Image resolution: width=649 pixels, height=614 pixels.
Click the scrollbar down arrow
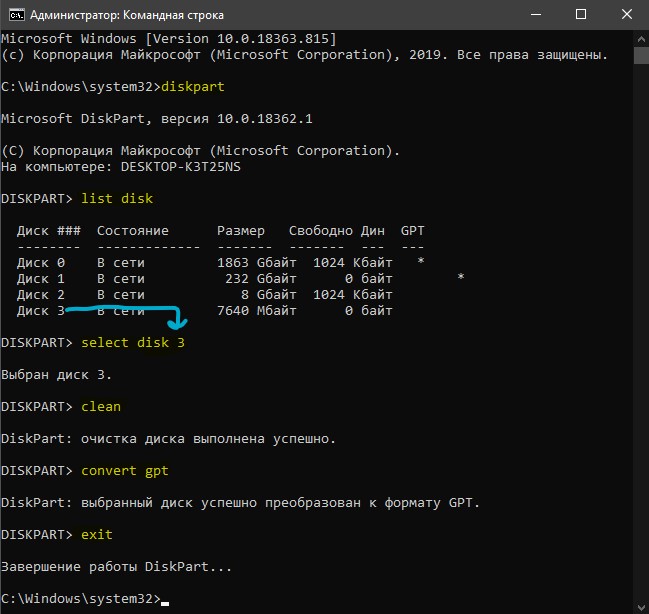[641, 607]
